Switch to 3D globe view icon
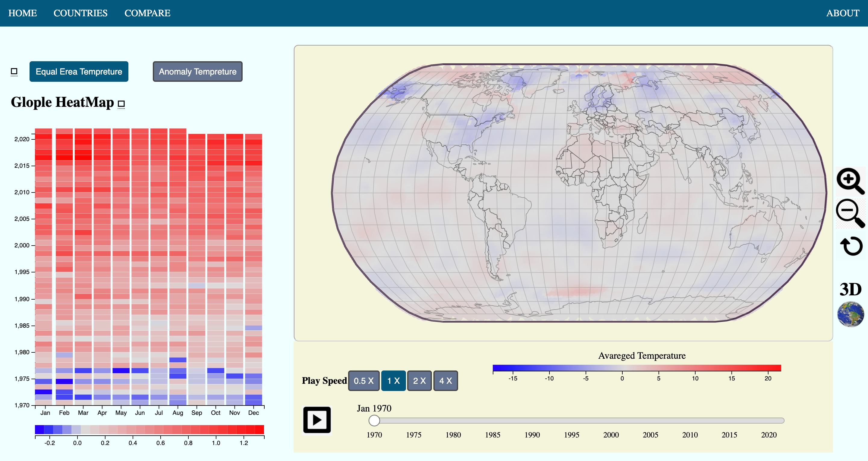This screenshot has width=868, height=461. [x=851, y=314]
